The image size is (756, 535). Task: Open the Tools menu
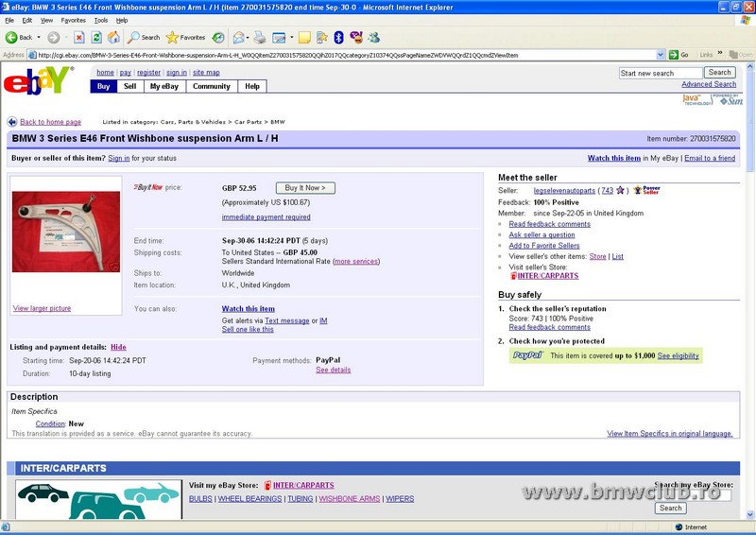pos(101,20)
